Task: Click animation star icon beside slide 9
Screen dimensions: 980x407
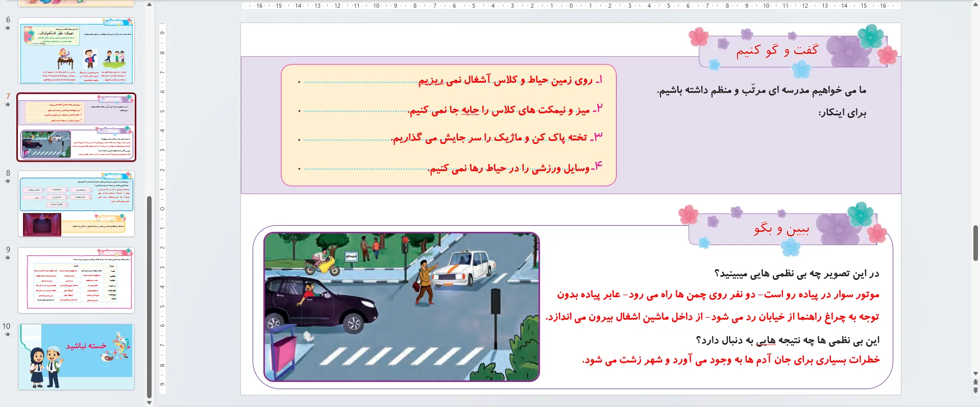Action: [8, 258]
